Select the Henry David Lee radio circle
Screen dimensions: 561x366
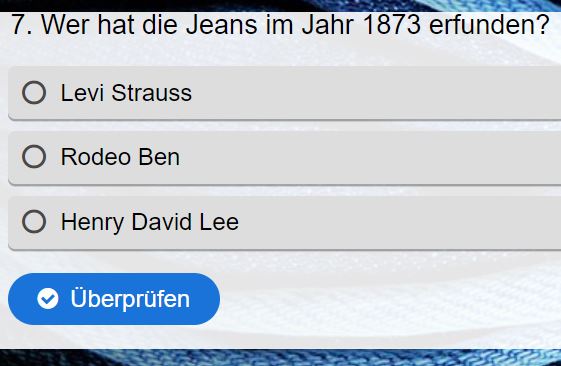pos(34,221)
